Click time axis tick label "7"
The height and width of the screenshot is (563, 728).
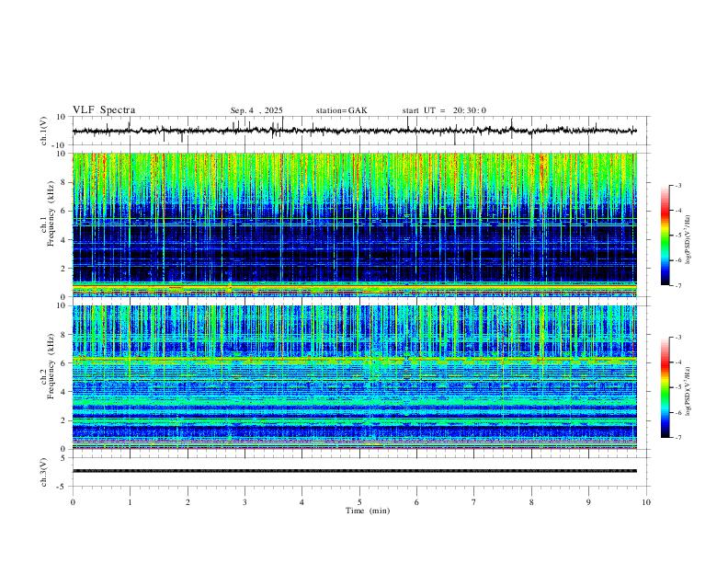(x=474, y=502)
